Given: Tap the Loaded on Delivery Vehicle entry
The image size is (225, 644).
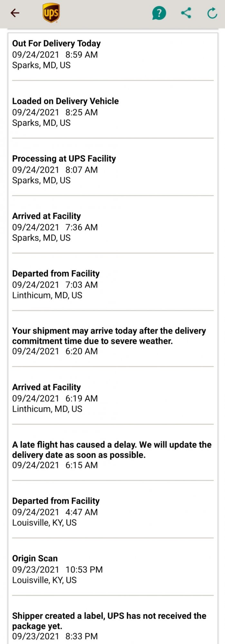Looking at the screenshot, I should 65,101.
